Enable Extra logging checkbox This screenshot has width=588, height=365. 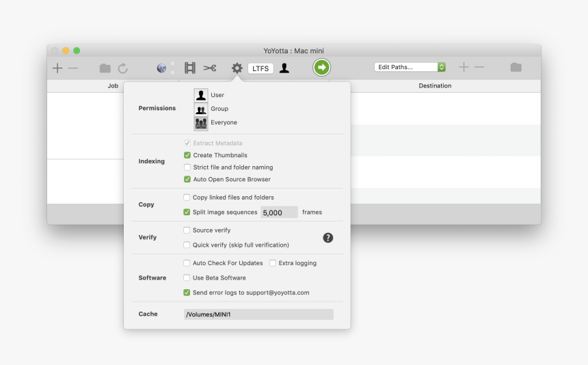coord(273,263)
